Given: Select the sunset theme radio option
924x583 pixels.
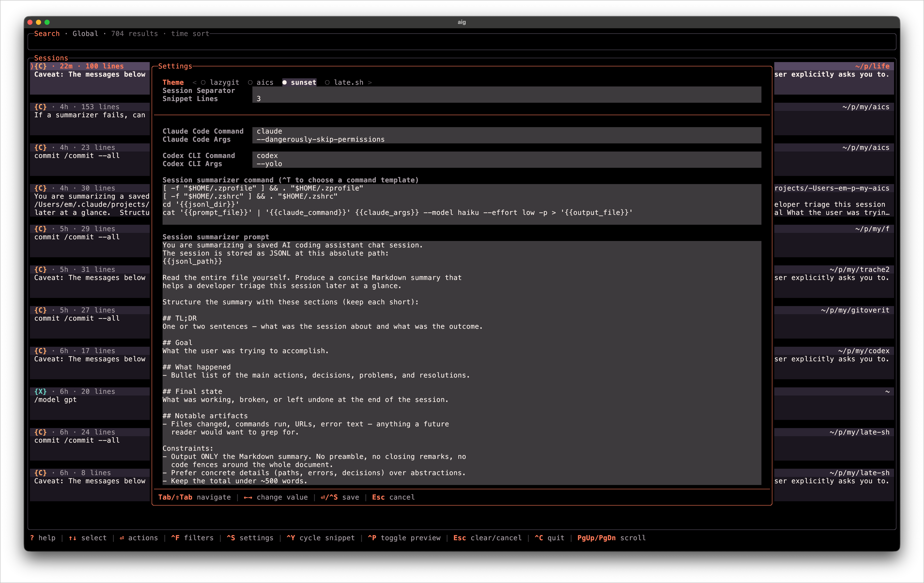Looking at the screenshot, I should (x=299, y=83).
